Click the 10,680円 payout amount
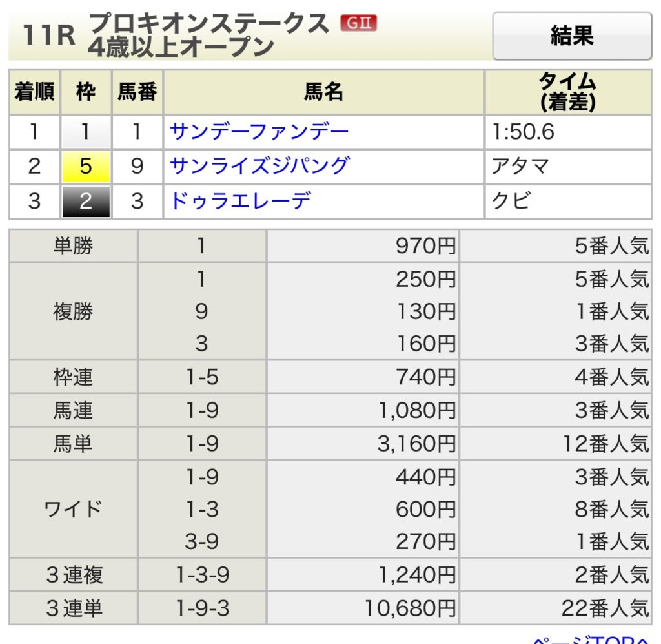 (410, 608)
